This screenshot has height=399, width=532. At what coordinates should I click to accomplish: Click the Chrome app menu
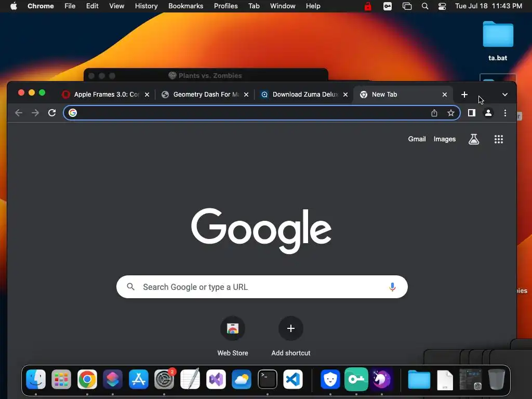click(x=41, y=6)
